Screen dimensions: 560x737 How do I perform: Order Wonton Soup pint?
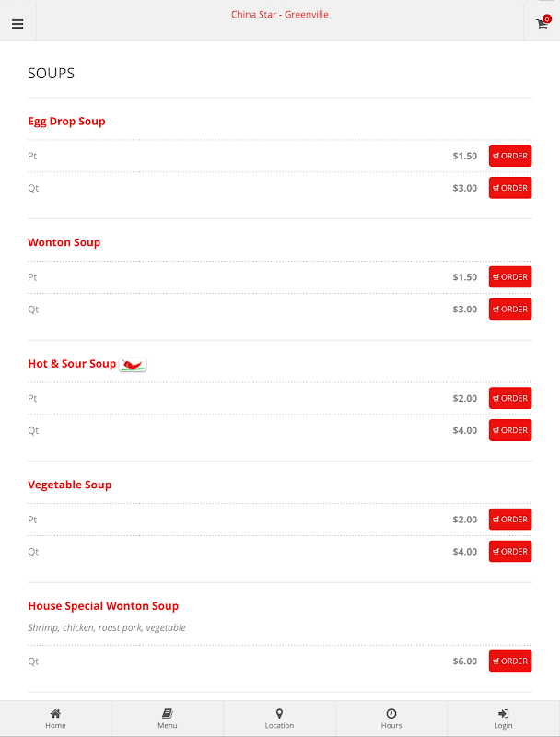[510, 277]
